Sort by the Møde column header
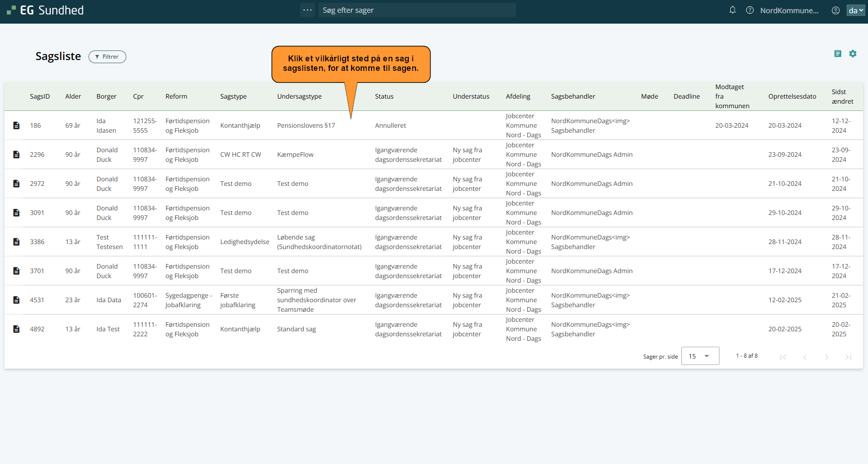 (650, 96)
